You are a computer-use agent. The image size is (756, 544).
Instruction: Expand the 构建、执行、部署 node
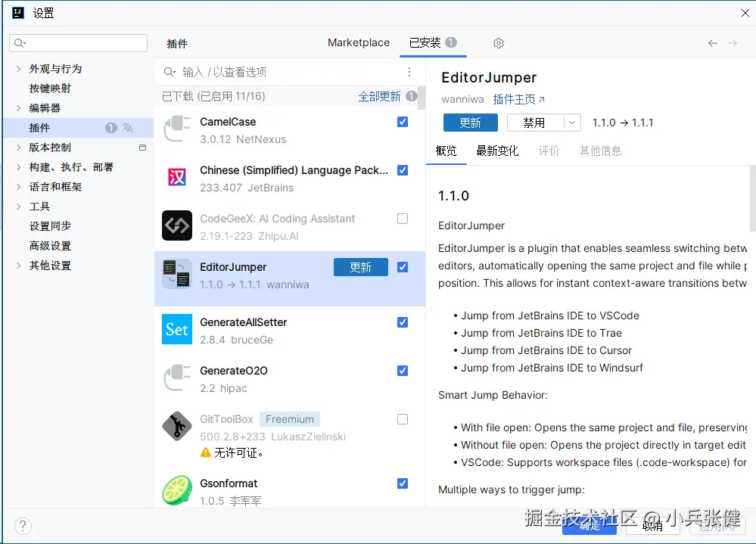(18, 167)
